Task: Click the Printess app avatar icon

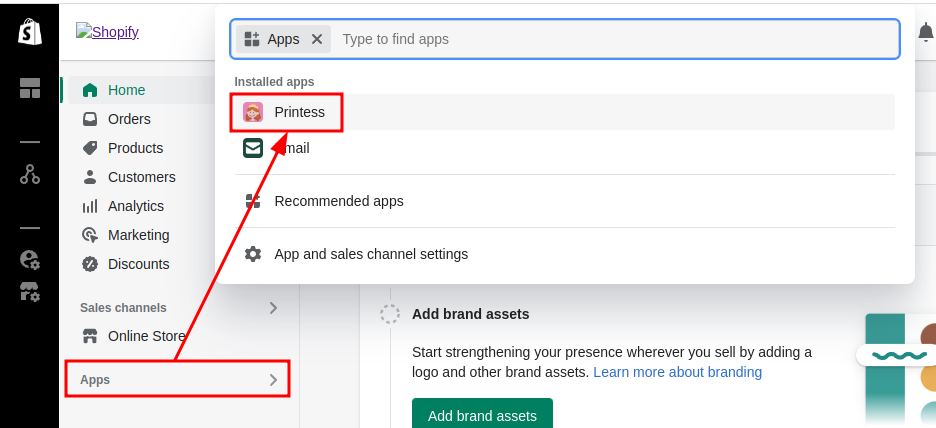Action: [x=253, y=112]
